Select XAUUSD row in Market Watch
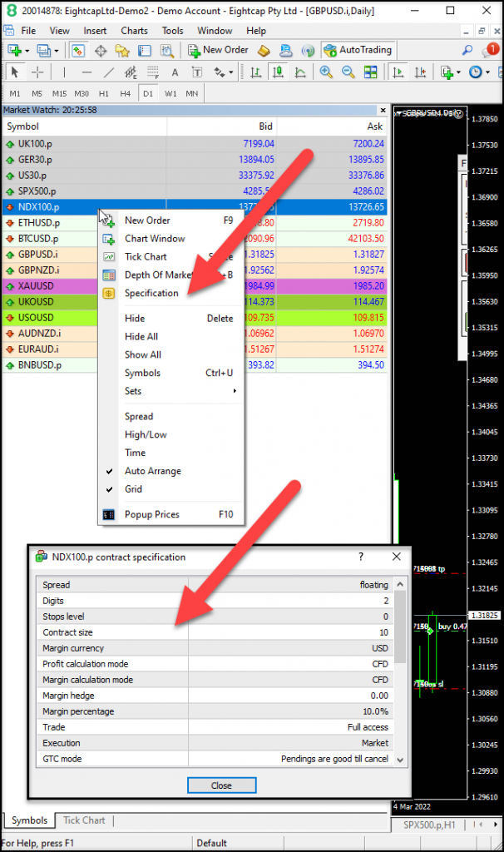The image size is (504, 852). point(195,286)
